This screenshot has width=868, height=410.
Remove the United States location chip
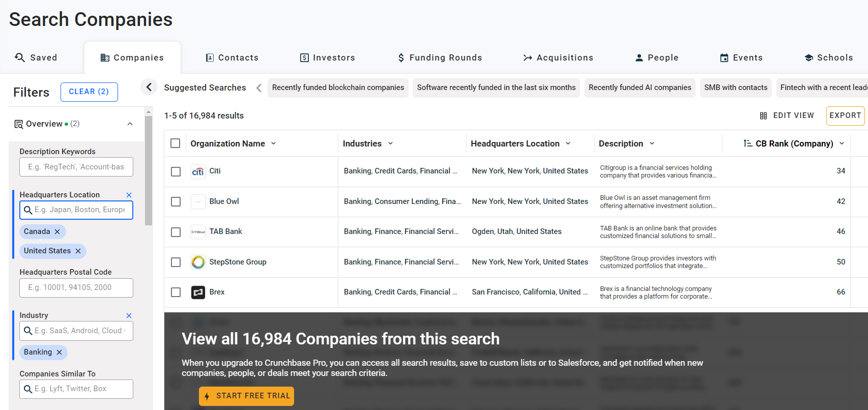coord(78,251)
